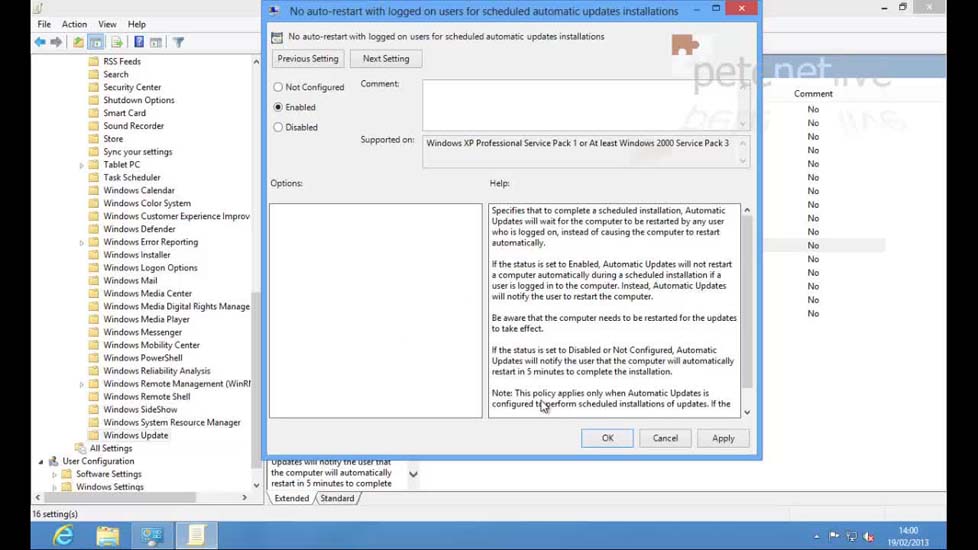Click the tree pane vertical scrollbar thumb
This screenshot has height=550, width=978.
256,380
